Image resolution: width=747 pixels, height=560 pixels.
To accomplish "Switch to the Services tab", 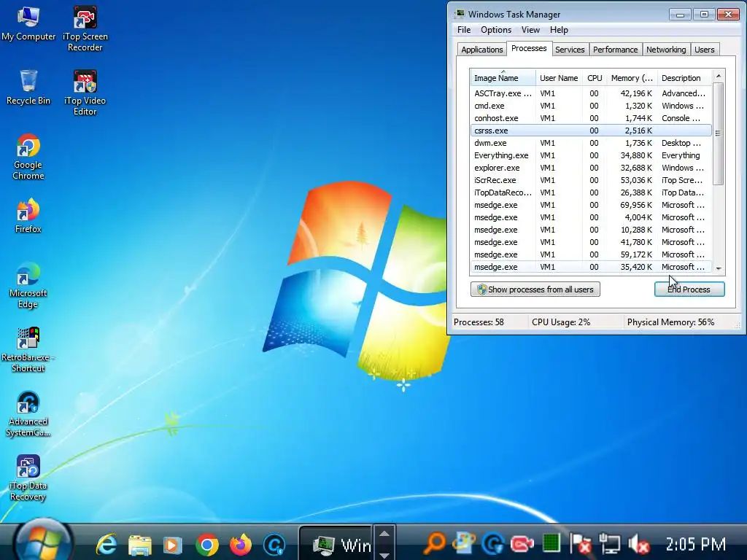I will (570, 50).
